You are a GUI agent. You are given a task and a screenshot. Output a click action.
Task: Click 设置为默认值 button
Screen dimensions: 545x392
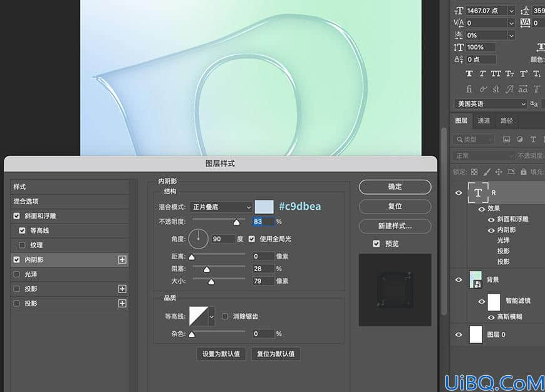click(x=221, y=354)
